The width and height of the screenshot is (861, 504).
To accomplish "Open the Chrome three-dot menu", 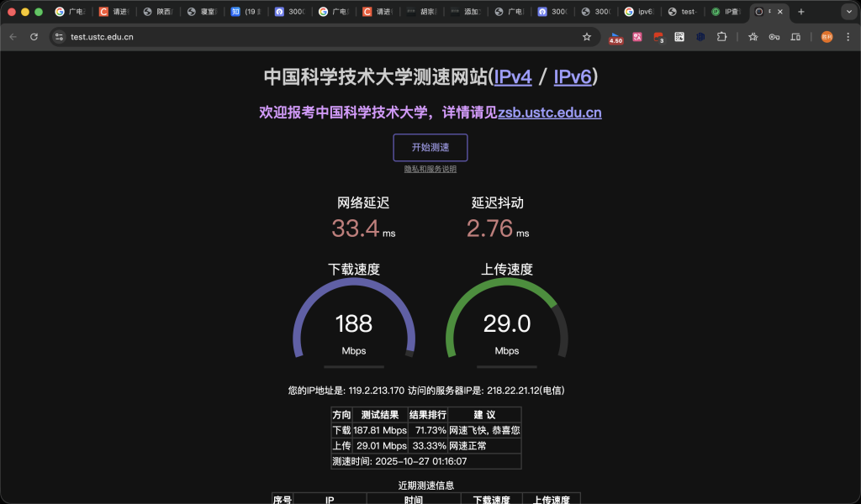I will coord(848,37).
